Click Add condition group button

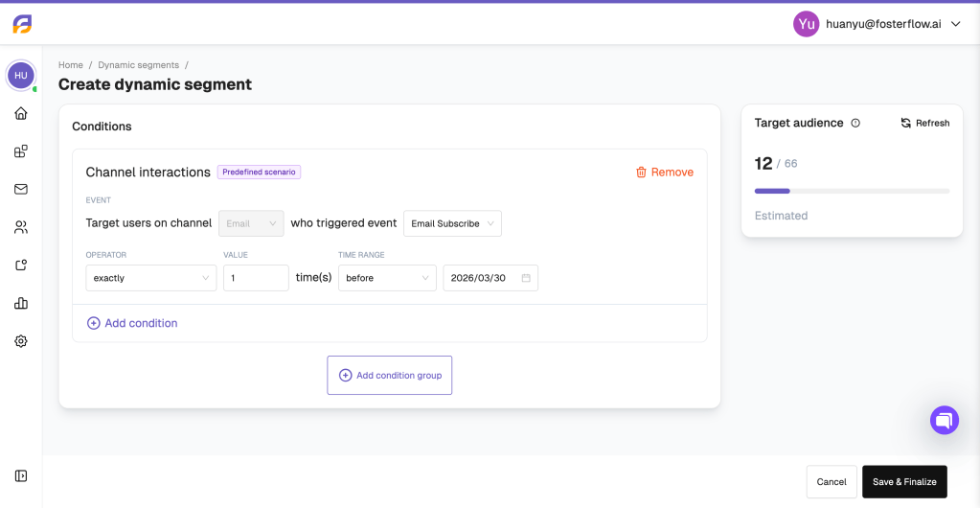[389, 376]
